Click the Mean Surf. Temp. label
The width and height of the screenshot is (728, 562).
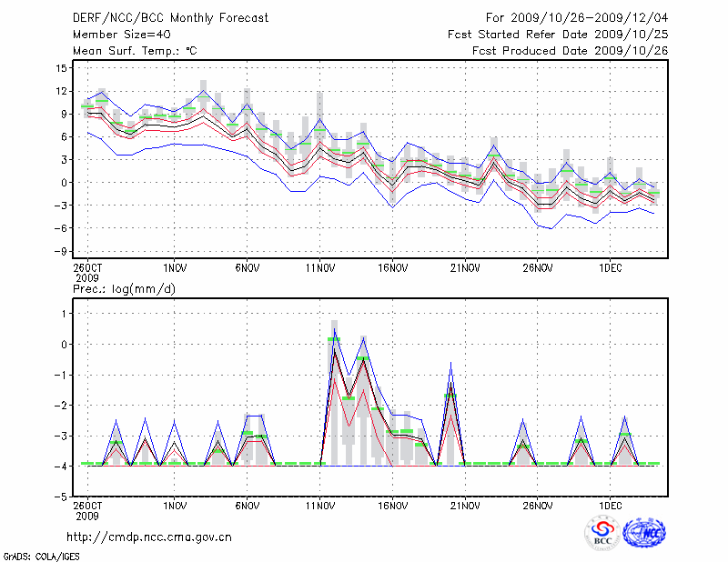tap(135, 51)
